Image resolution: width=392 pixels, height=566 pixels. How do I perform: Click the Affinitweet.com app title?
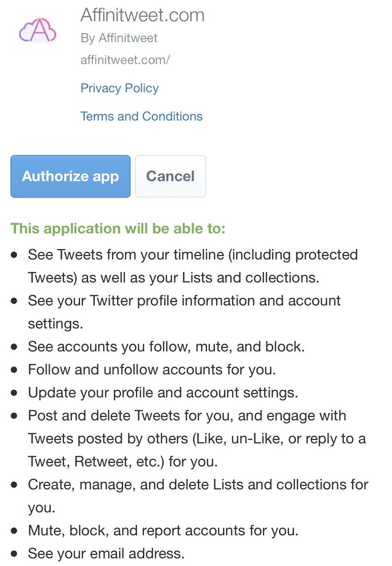pyautogui.click(x=142, y=15)
